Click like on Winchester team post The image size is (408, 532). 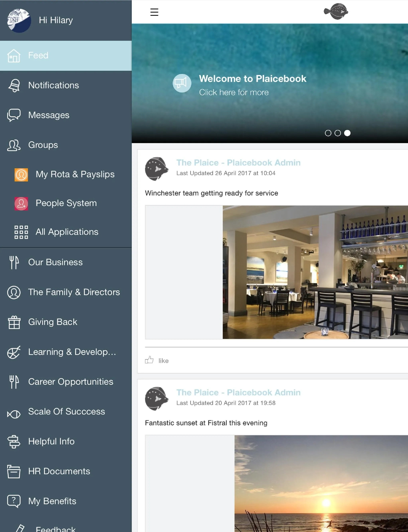[156, 360]
